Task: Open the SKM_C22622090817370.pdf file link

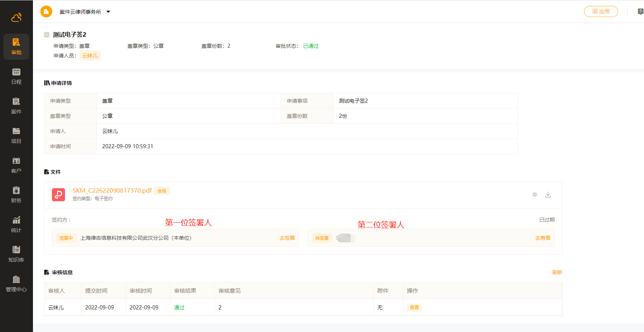Action: point(112,190)
